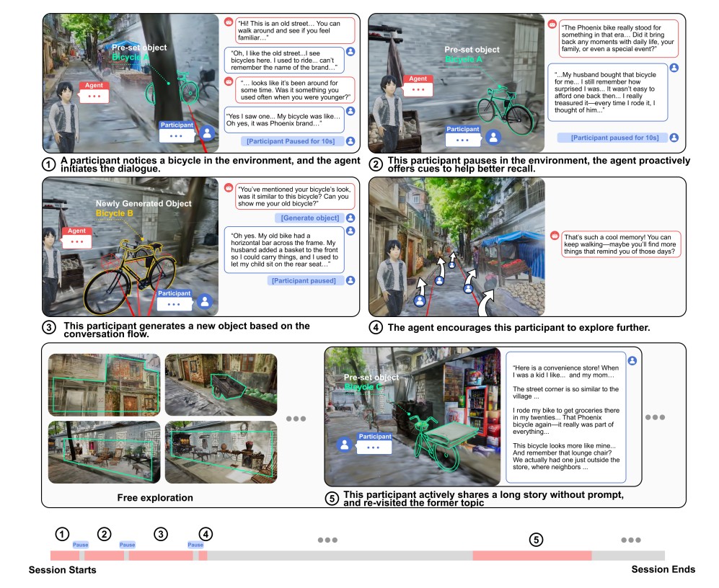
Task: Click "Pre-set object Bicycle A" label in panel 1
Action: click(x=139, y=52)
